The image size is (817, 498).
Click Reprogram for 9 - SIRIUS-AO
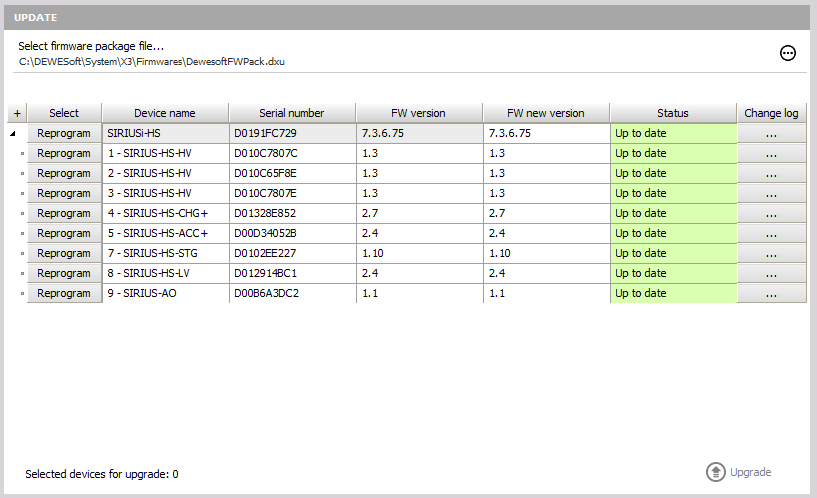pyautogui.click(x=64, y=293)
